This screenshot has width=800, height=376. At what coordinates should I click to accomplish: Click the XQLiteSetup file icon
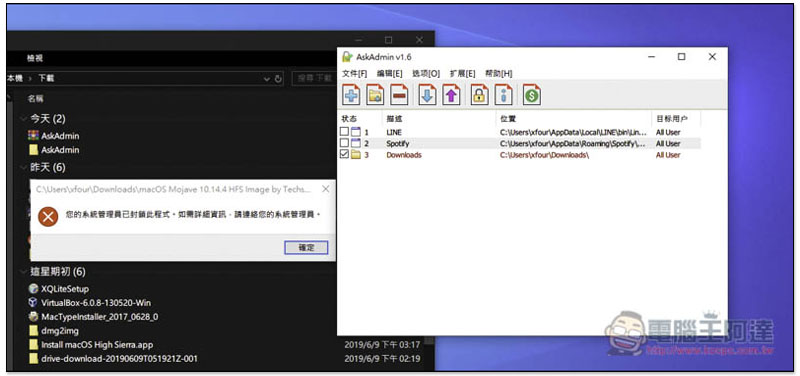(x=33, y=289)
